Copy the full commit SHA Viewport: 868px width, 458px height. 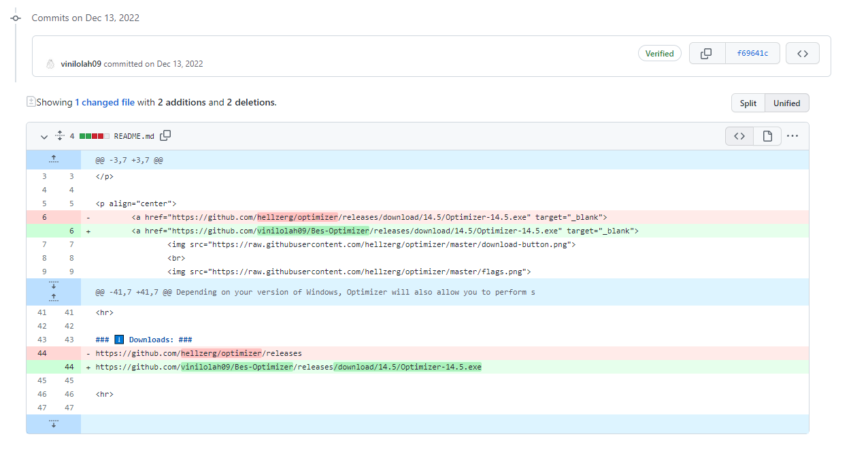tap(707, 52)
